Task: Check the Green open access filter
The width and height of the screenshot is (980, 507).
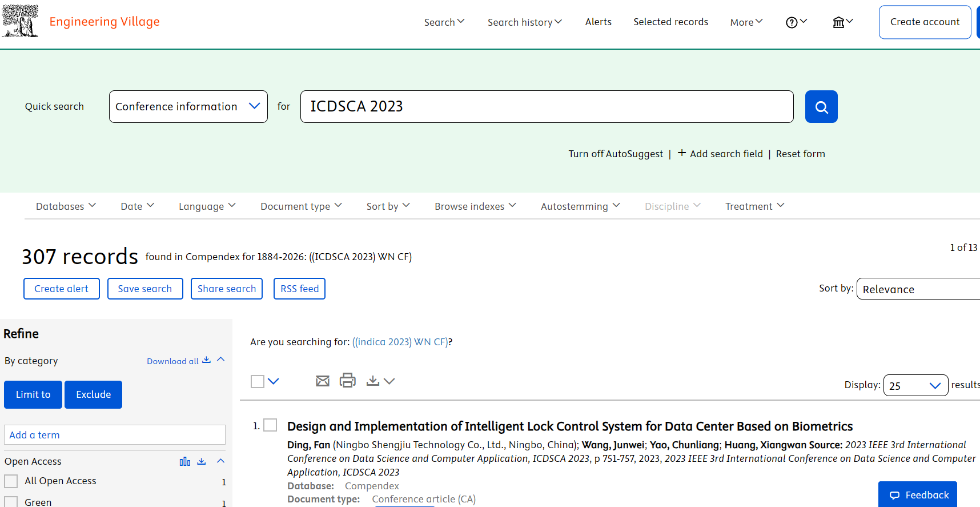Action: 11,501
